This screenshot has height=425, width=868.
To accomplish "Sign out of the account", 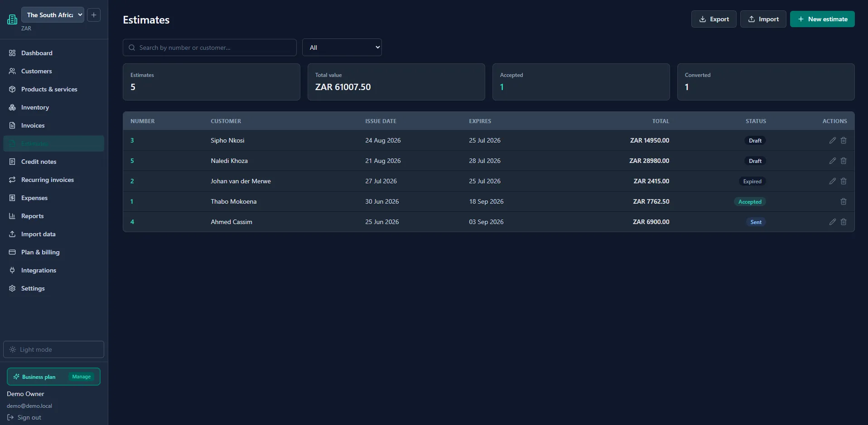I will [24, 417].
